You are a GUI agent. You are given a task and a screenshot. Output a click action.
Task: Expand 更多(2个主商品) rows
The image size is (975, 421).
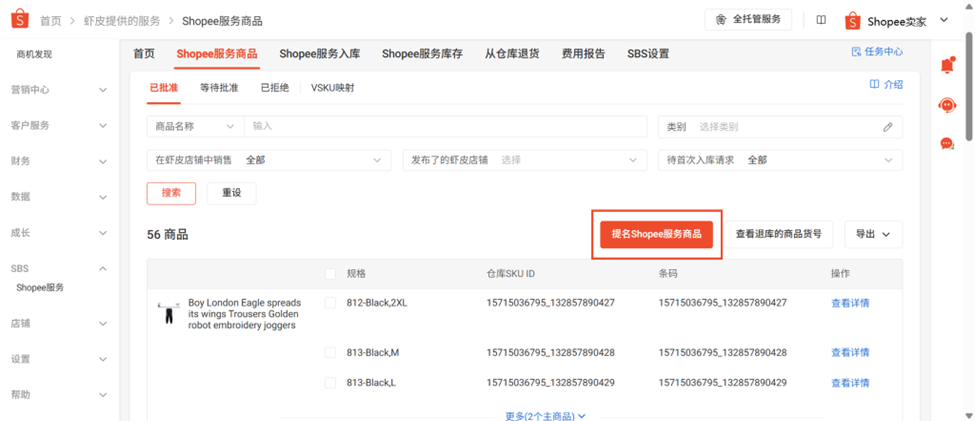tap(545, 415)
